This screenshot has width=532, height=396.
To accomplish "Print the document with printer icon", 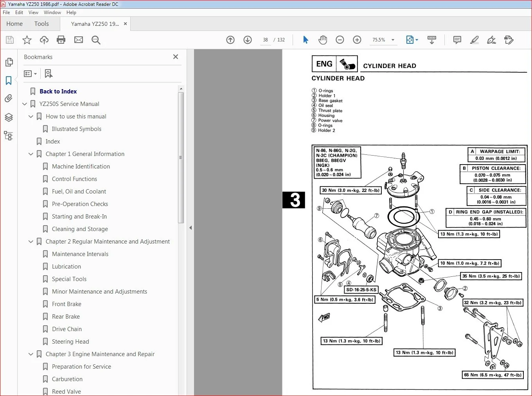I will coord(61,40).
